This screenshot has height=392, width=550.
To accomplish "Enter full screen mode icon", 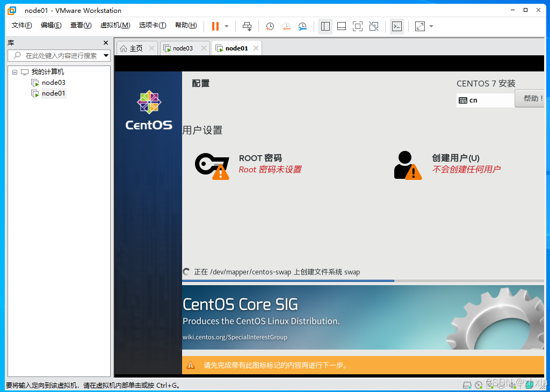I will [x=357, y=26].
